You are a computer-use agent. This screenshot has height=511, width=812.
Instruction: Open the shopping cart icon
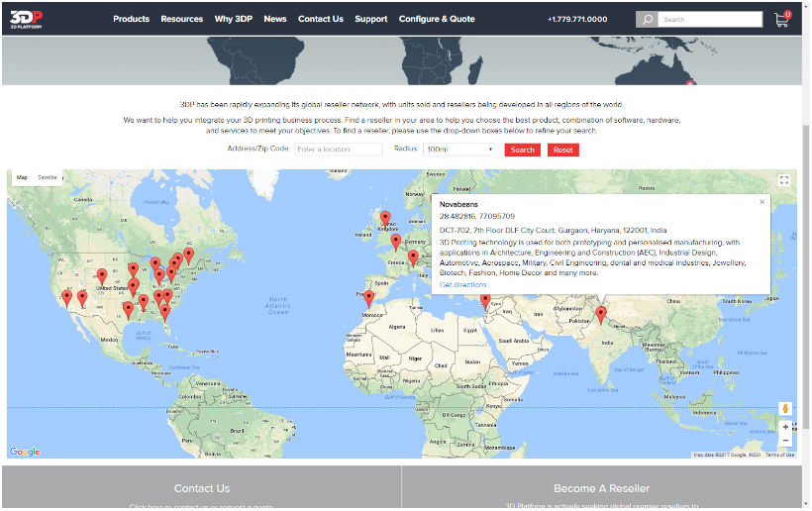[782, 19]
